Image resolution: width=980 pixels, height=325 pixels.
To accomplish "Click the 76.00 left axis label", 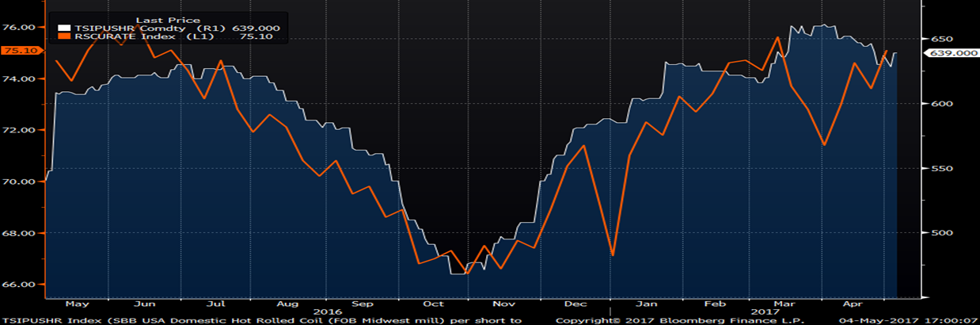I will 23,27.
